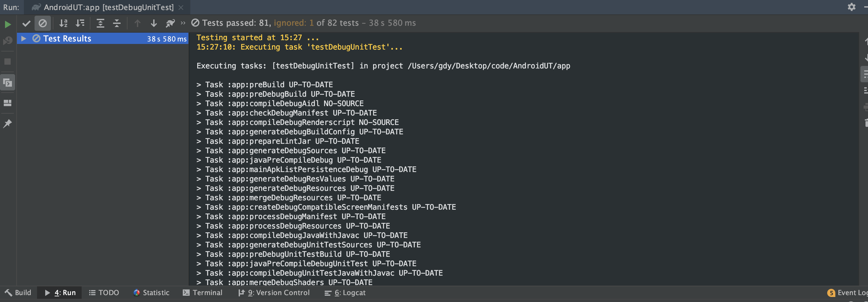Image resolution: width=868 pixels, height=302 pixels.
Task: Click the Gradle elephant icon in the test toolbar
Action: click(170, 23)
